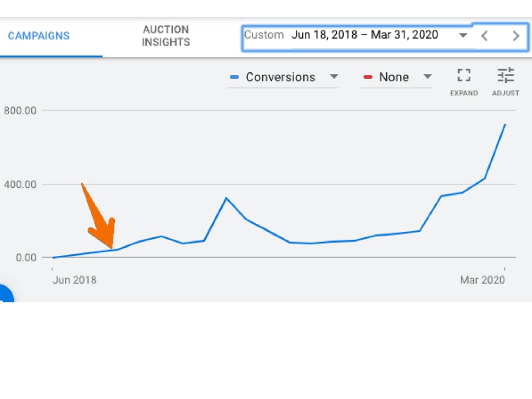
Task: Click the Custom label in date selector
Action: 264,35
